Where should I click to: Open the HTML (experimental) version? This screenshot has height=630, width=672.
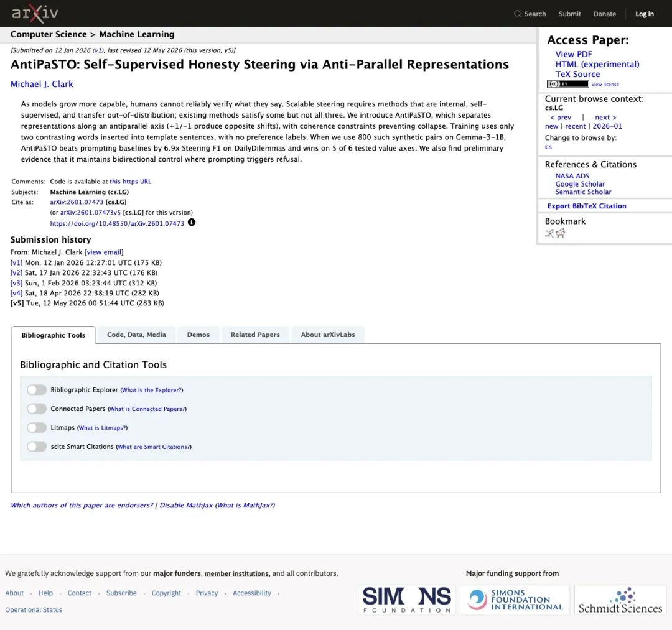tap(597, 64)
